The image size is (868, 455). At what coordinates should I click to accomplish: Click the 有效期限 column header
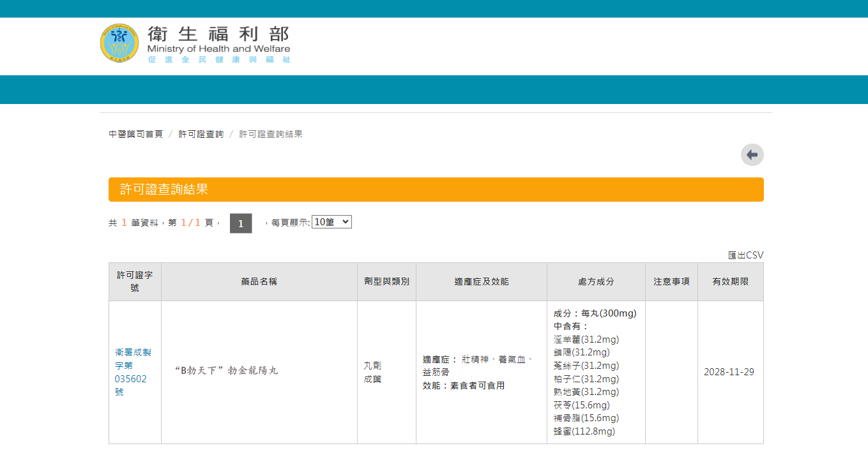pos(730,281)
